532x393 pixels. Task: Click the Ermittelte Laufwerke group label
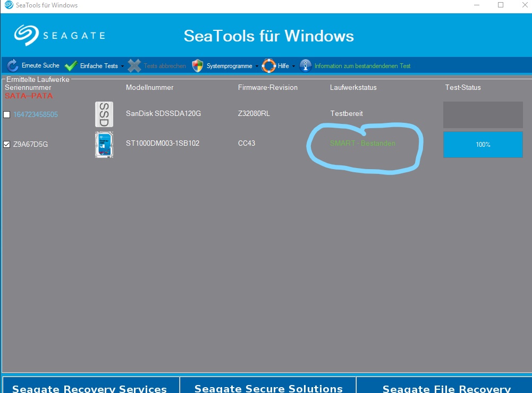click(x=38, y=79)
